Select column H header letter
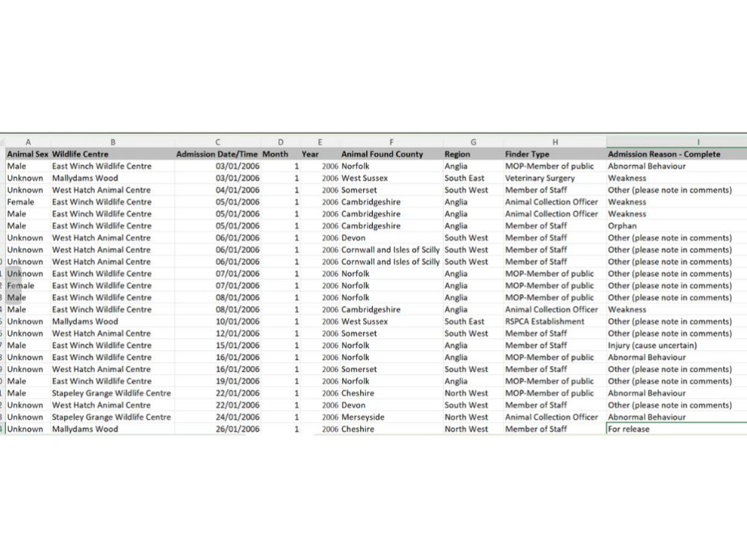Screen dimensions: 747x560 coord(555,142)
